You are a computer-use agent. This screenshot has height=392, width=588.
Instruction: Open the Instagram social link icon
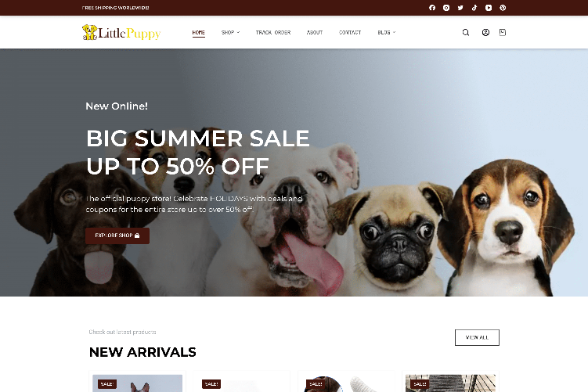[446, 8]
